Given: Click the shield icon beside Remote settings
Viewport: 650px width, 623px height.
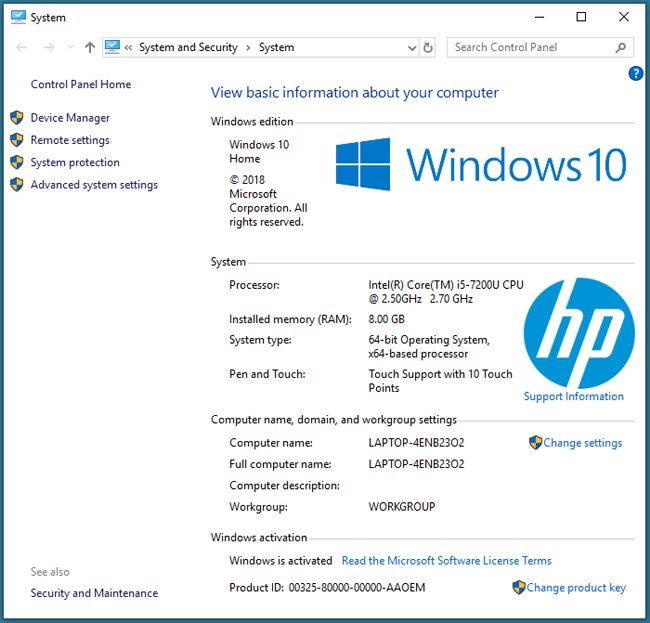Looking at the screenshot, I should click(17, 140).
